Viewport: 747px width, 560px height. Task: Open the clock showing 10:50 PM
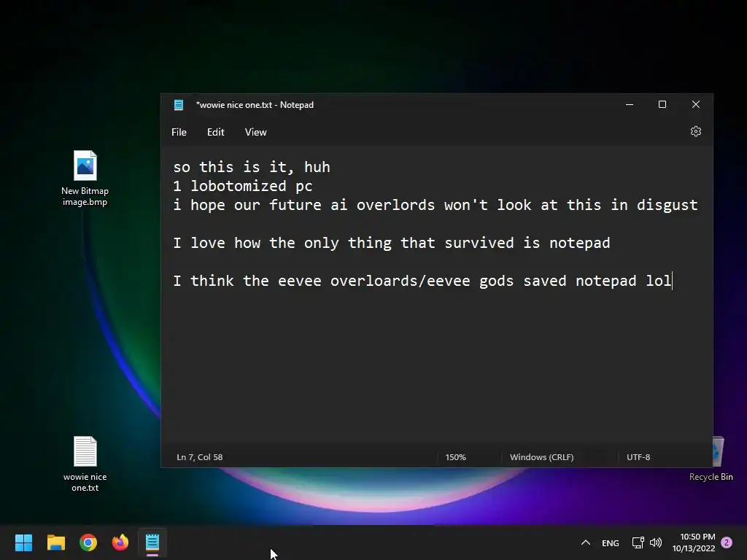coord(694,542)
